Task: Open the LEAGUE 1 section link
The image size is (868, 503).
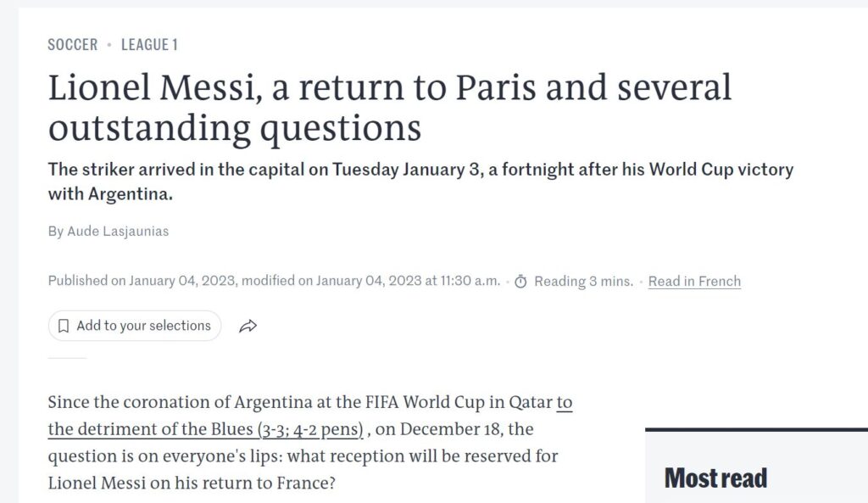Action: [149, 44]
